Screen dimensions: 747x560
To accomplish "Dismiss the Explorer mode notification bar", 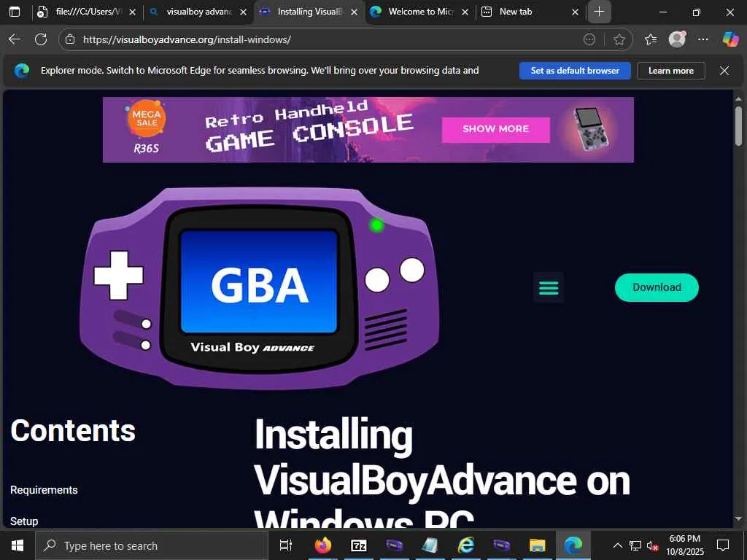I will tap(724, 71).
